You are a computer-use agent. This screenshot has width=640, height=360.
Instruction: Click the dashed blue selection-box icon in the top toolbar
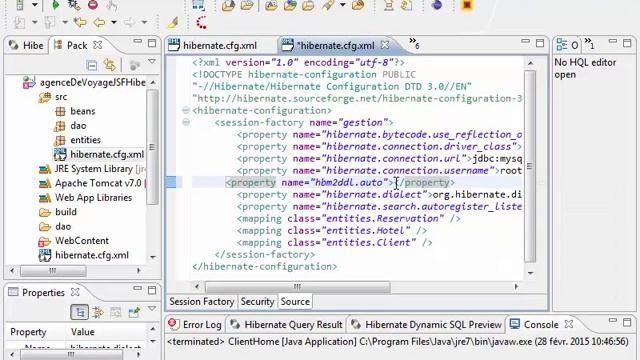198,5
